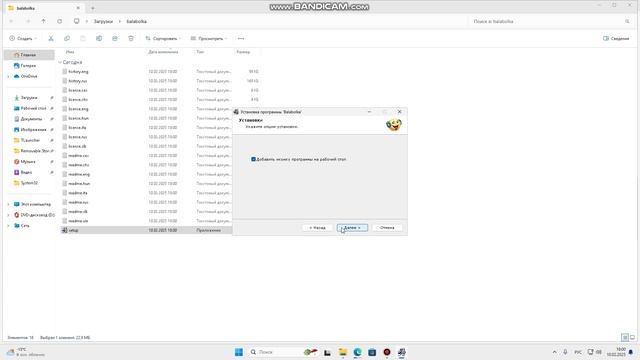640x360 pixels.
Task: Select the readme.hun file
Action: 79,184
